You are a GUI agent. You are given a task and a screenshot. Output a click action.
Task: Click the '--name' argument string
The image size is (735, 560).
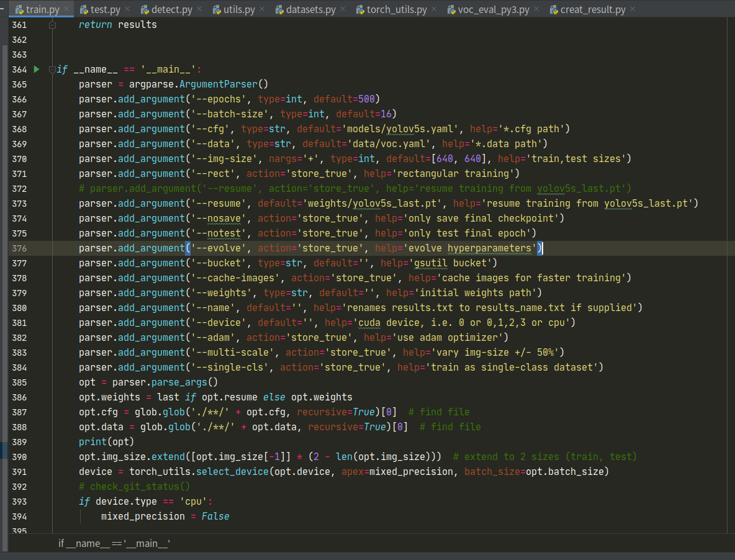214,308
